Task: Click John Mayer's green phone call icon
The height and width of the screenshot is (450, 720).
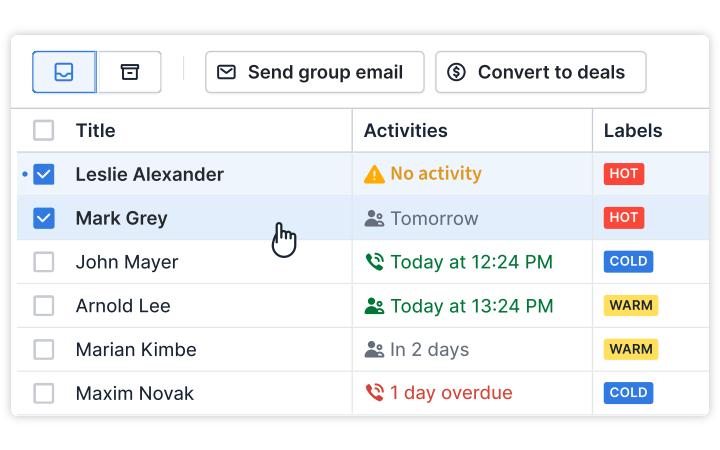Action: click(x=374, y=262)
